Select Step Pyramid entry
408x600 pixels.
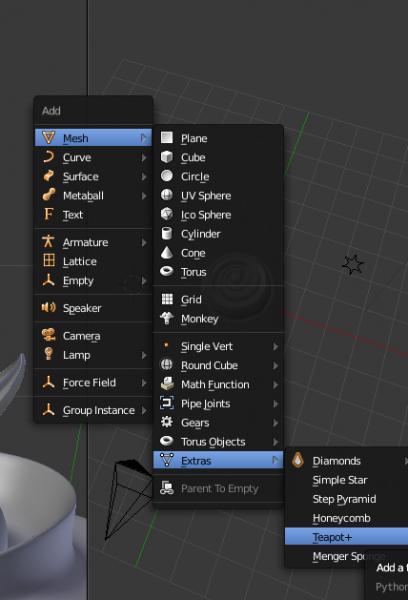344,499
